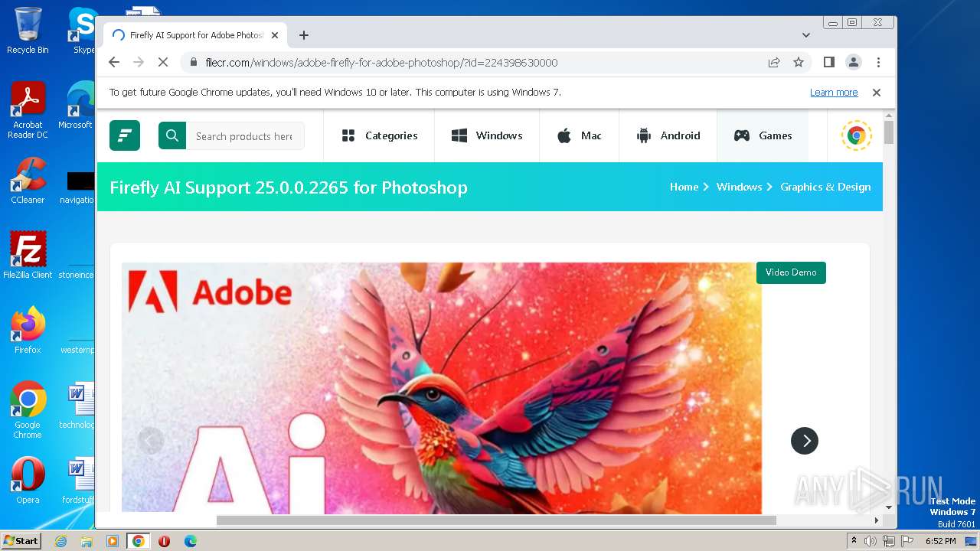Click the address bar URL

[x=381, y=63]
